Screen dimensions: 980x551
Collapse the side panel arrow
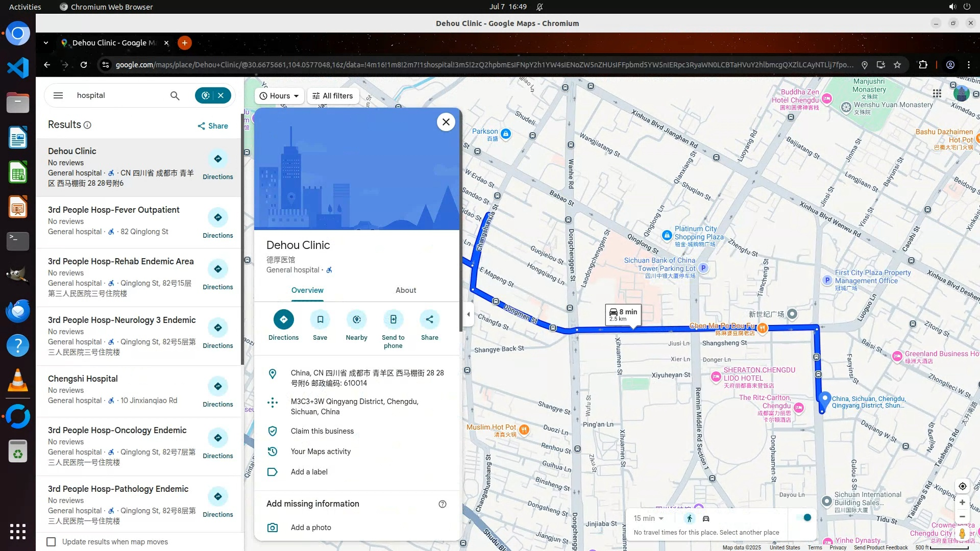click(x=468, y=314)
